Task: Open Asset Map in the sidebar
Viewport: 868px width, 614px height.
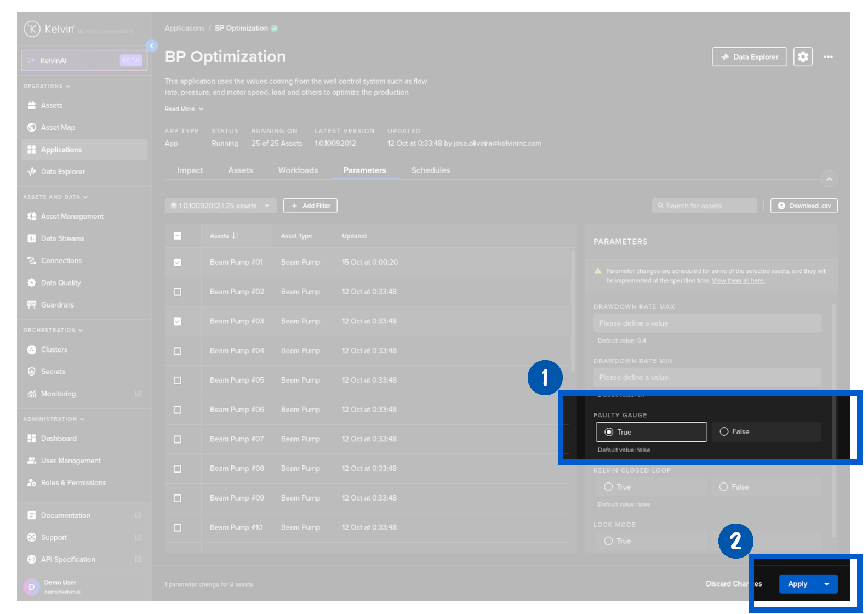Action: point(58,128)
